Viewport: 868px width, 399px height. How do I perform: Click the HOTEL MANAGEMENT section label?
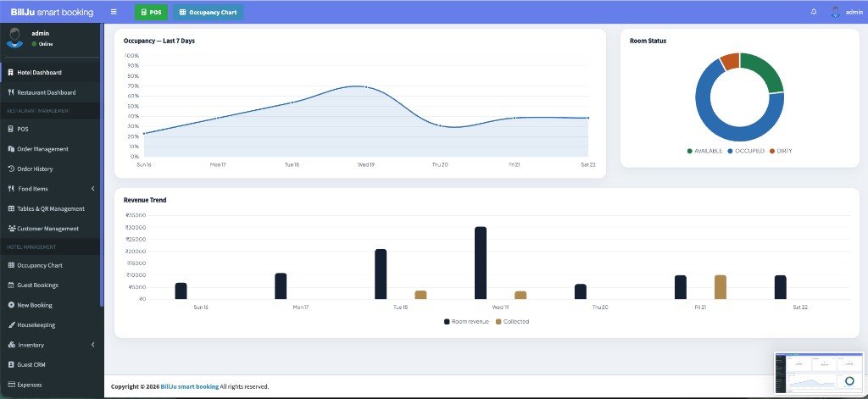(x=31, y=247)
